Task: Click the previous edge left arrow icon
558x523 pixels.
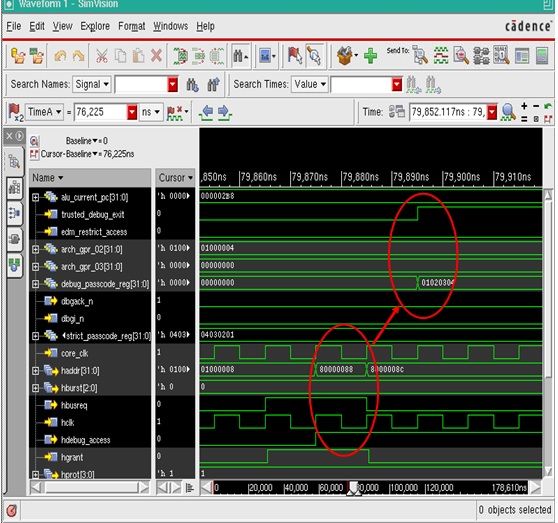Action: (x=206, y=112)
